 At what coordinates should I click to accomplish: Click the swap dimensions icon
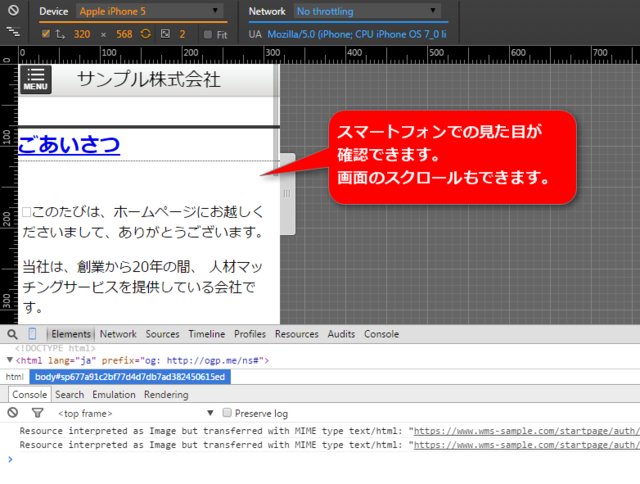144,34
